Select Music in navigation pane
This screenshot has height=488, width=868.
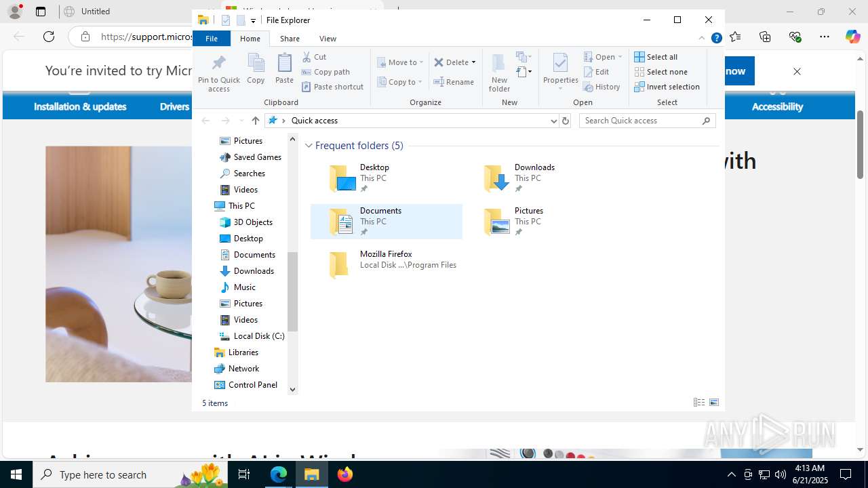point(244,287)
